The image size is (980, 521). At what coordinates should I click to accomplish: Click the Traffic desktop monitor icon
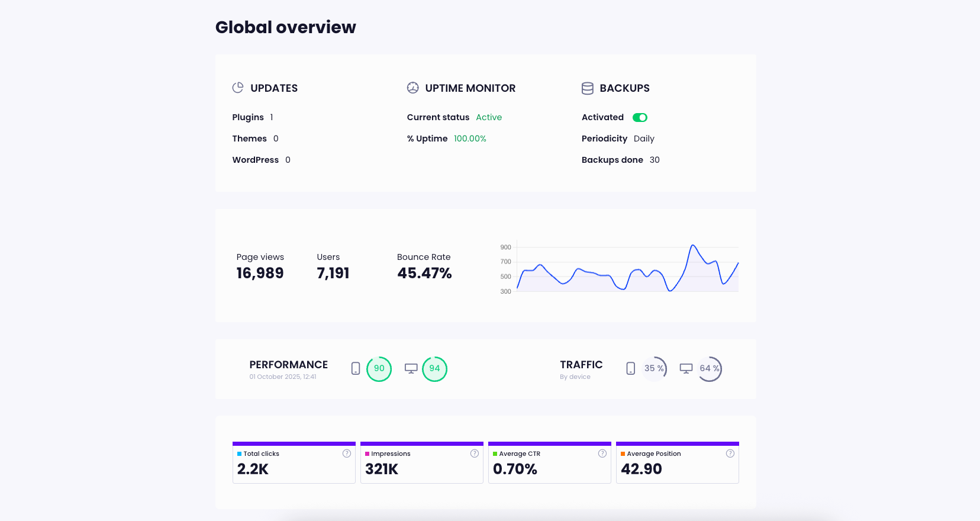686,369
